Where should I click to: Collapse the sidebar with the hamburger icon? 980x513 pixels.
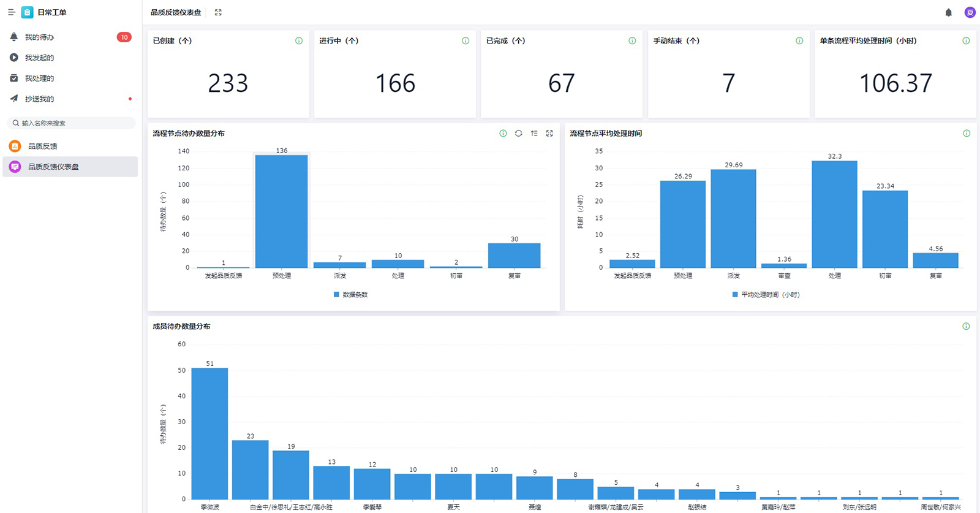(11, 12)
